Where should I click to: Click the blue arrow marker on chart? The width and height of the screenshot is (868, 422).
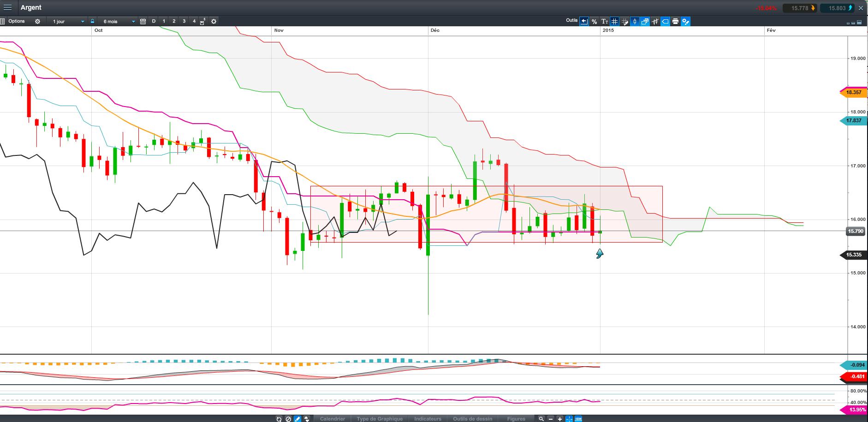click(599, 253)
